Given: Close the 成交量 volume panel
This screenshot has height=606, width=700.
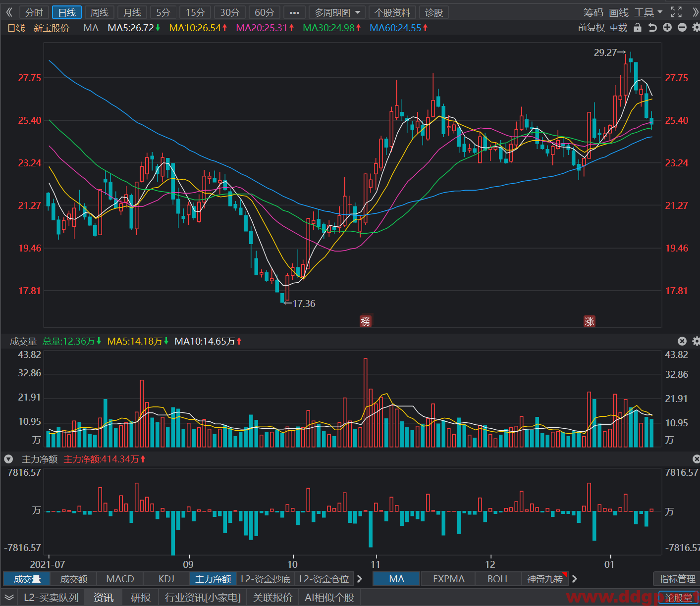Looking at the screenshot, I should click(682, 341).
